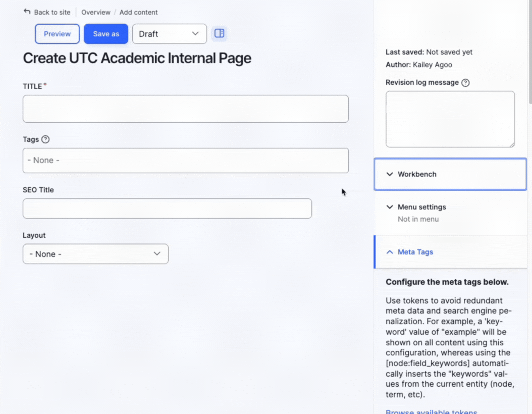Focus the SEO Title text field
Viewport: 532px width, 414px height.
(167, 209)
